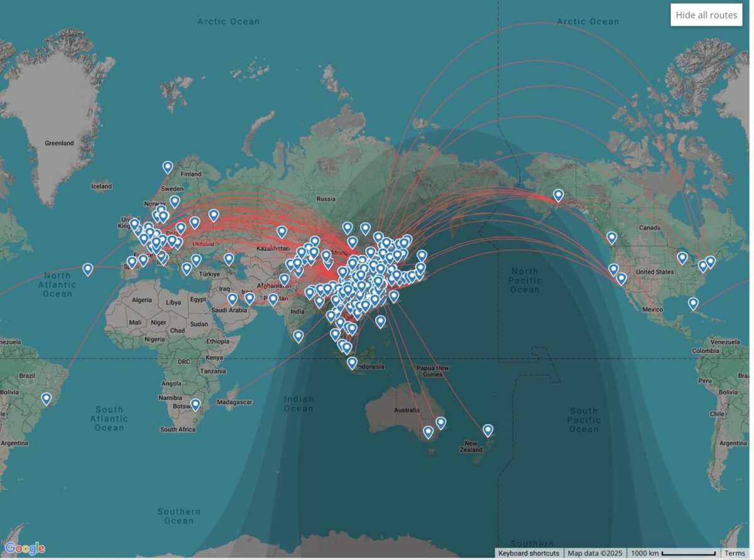Click the marker near Chicago south of Canada
This screenshot has height=560, width=754.
coord(682,257)
